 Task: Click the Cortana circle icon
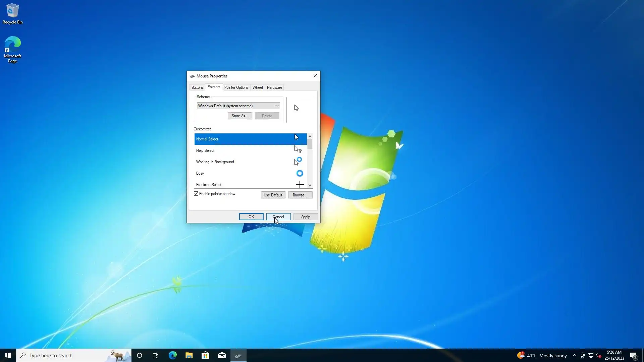point(140,355)
